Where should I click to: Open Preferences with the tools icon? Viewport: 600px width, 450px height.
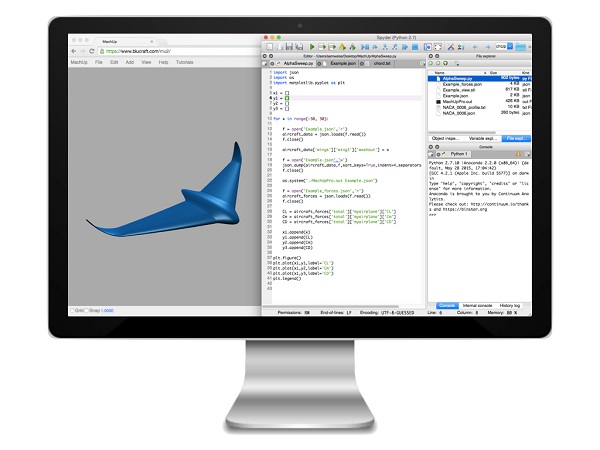[451, 47]
